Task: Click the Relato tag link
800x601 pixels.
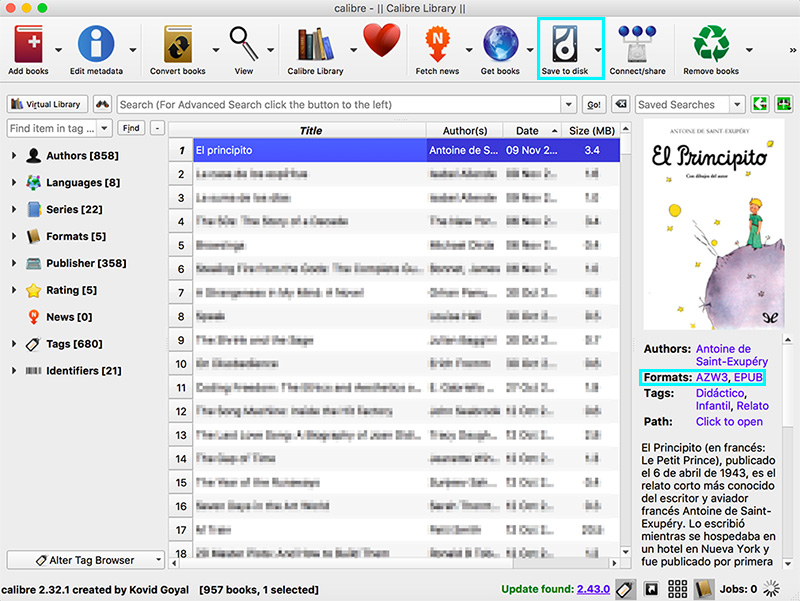Action: [753, 406]
